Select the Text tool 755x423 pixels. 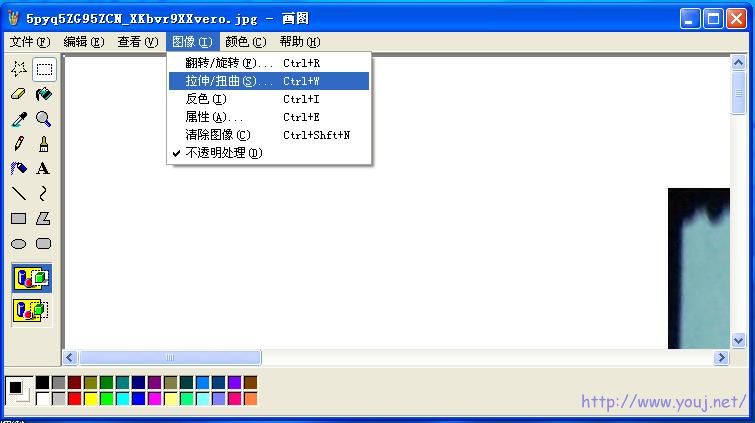point(43,169)
